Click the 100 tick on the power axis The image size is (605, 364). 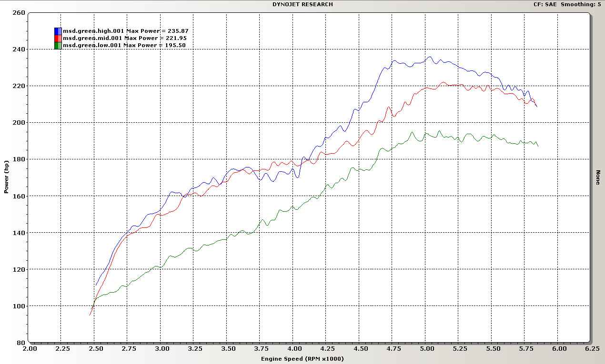[x=19, y=306]
